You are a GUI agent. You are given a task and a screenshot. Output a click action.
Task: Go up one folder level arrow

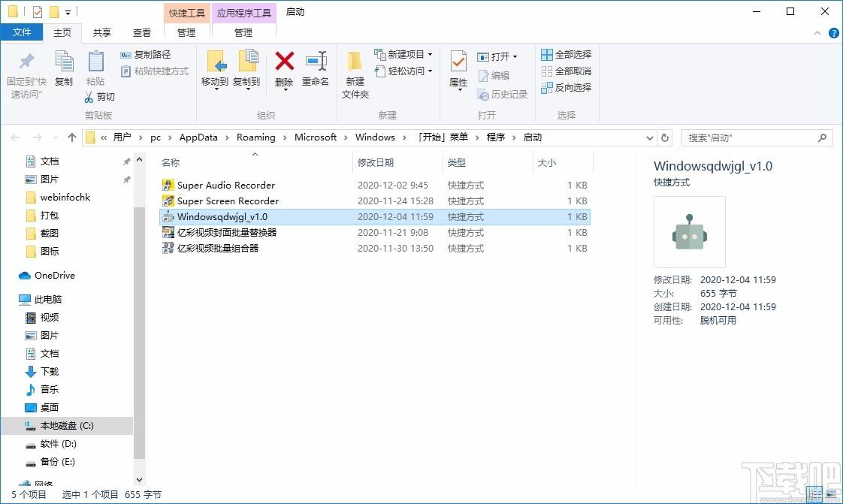pyautogui.click(x=72, y=137)
